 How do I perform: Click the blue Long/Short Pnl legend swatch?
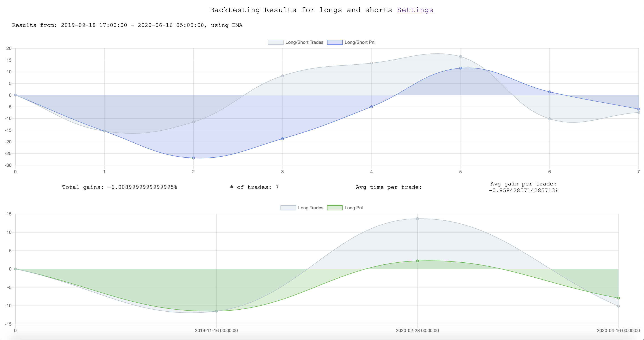click(x=335, y=42)
